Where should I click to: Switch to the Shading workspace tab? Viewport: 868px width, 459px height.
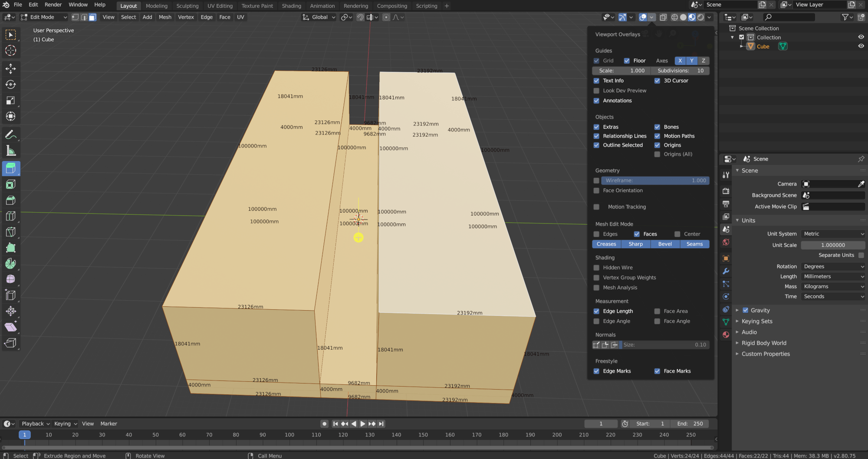tap(291, 6)
